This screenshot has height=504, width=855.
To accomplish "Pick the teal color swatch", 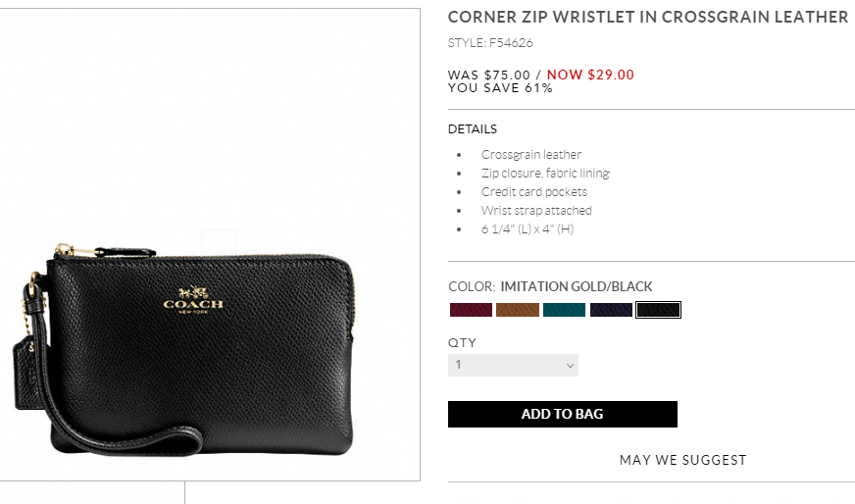I will [565, 311].
